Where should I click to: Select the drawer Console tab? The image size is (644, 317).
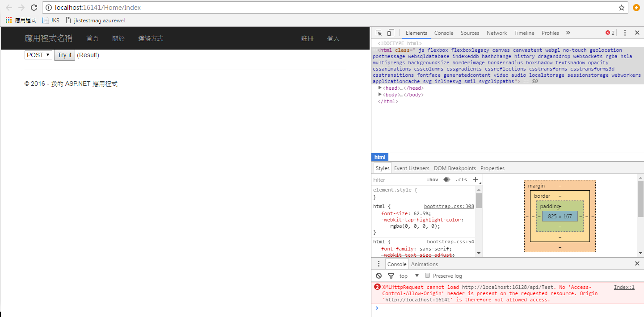tap(397, 264)
